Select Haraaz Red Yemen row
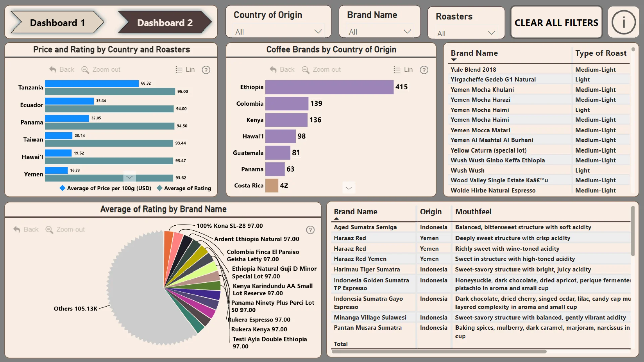 (x=481, y=259)
